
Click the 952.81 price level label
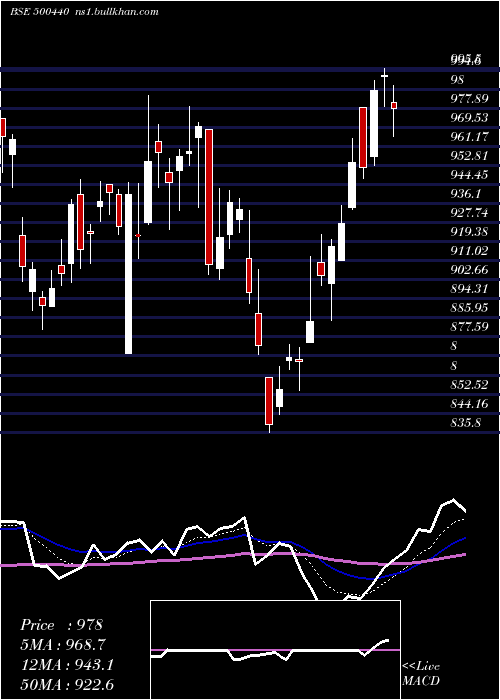(469, 156)
